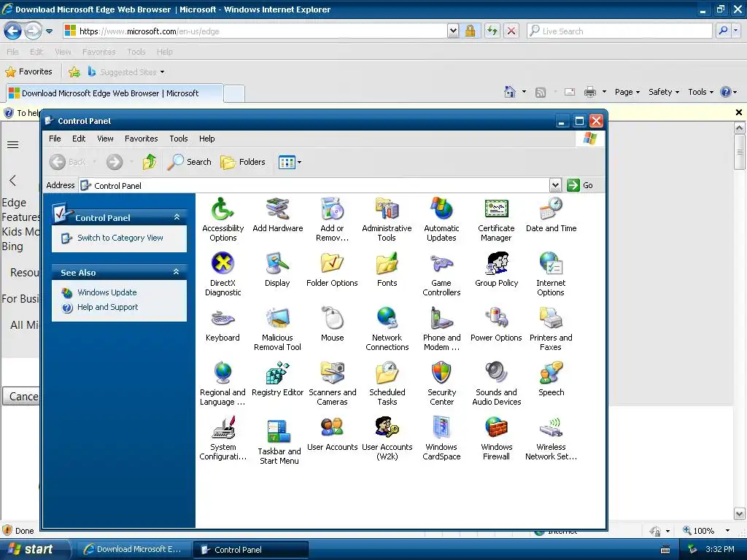Collapse the Control Panel task pane section

(x=177, y=217)
